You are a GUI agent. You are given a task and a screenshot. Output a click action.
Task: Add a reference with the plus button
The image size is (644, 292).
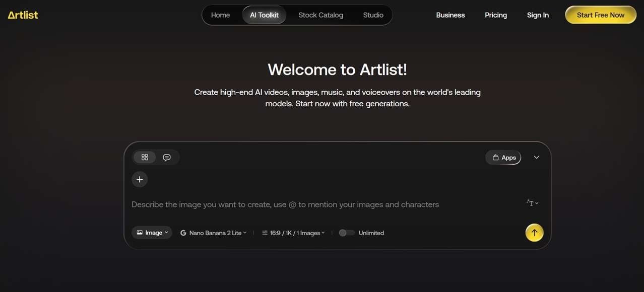140,179
